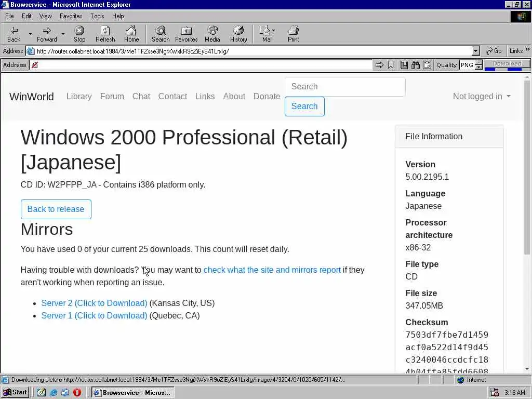The image size is (532, 399).
Task: Open the Back button history dropdown arrow
Action: [x=30, y=34]
